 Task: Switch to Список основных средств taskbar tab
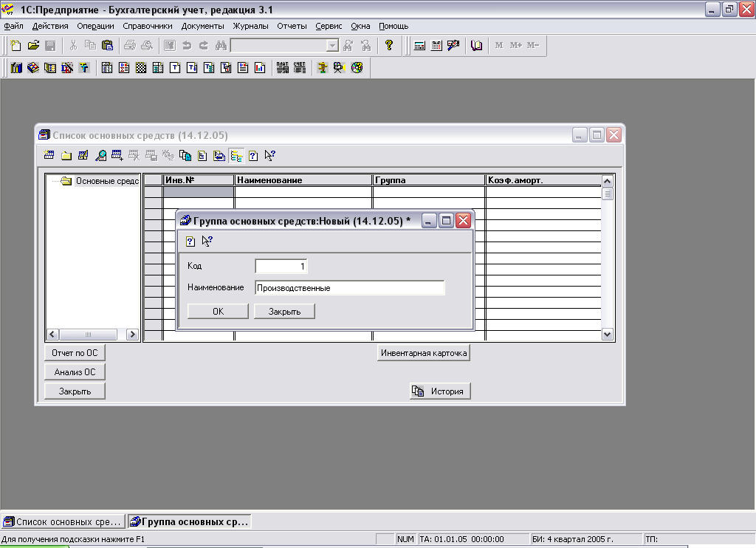point(63,521)
